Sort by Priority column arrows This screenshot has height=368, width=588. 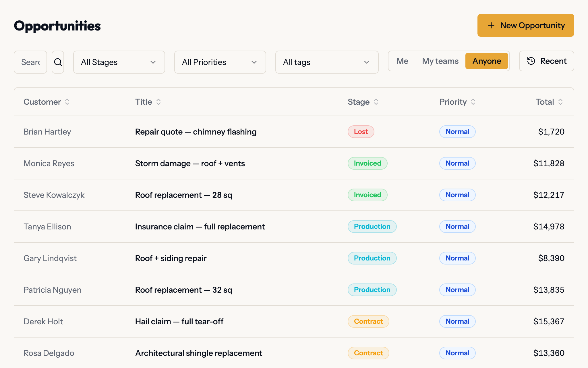pos(473,102)
